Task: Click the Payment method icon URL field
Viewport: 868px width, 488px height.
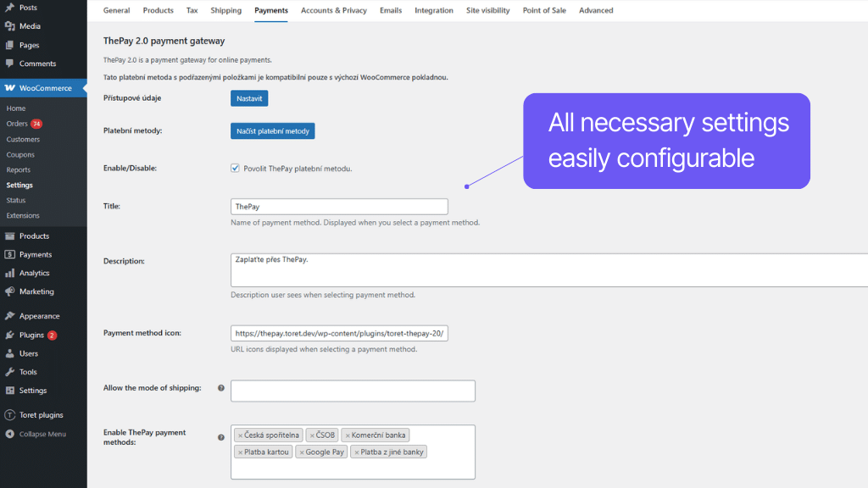Action: pos(339,334)
